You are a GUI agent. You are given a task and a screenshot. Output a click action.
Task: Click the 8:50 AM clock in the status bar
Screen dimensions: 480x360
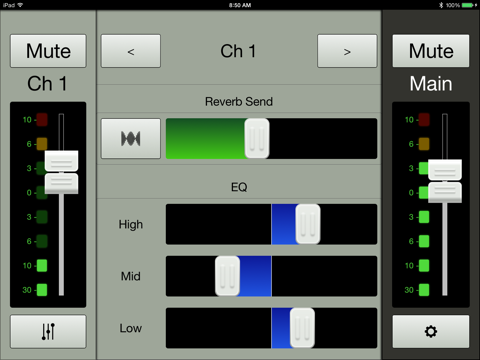click(240, 5)
